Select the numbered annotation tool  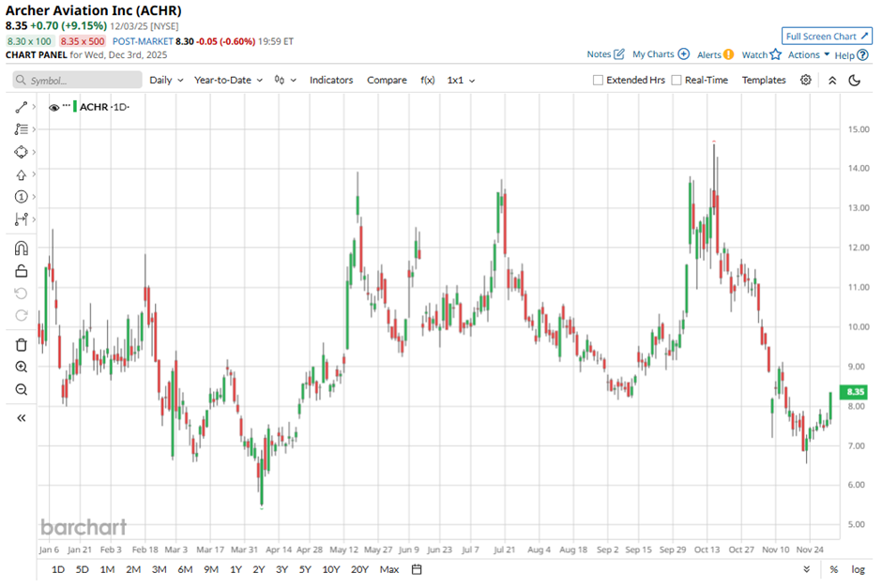coord(22,197)
